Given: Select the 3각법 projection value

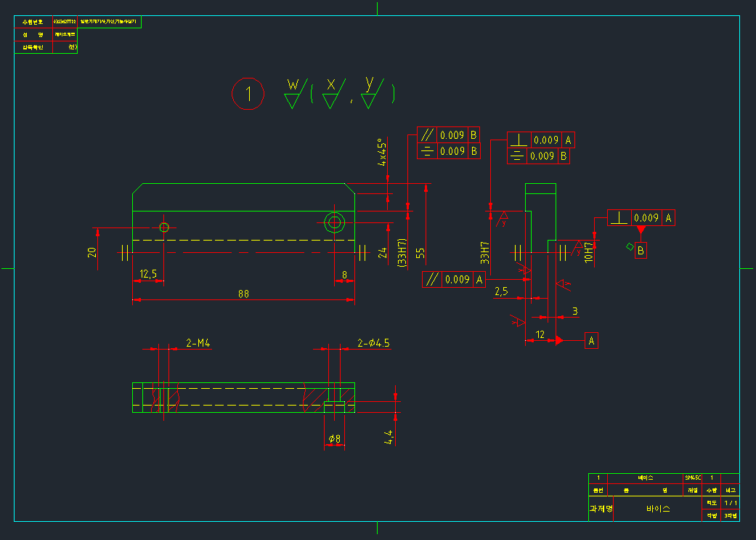Looking at the screenshot, I should pos(730,515).
